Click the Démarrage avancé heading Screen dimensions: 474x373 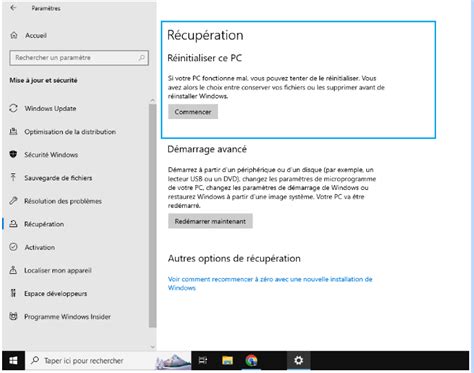click(207, 149)
